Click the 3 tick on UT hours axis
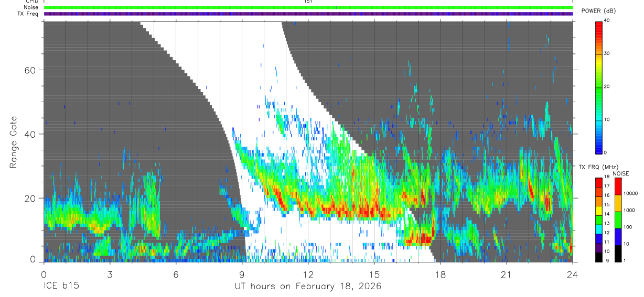The width and height of the screenshot is (644, 297). pyautogui.click(x=110, y=274)
